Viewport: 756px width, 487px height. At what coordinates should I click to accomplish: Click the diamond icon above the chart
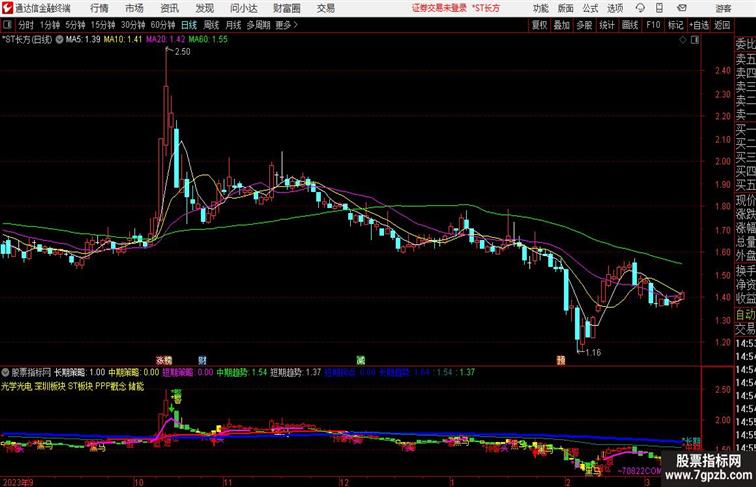coord(683,41)
